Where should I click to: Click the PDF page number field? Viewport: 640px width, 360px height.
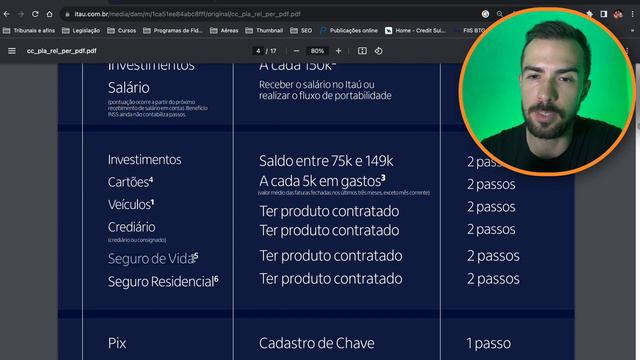[258, 51]
